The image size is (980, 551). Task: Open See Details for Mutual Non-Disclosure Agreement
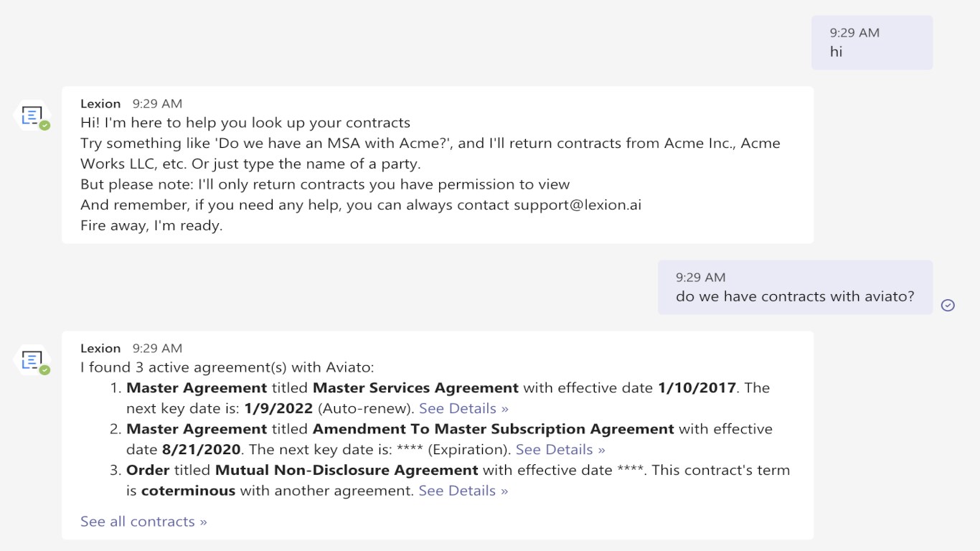[463, 491]
